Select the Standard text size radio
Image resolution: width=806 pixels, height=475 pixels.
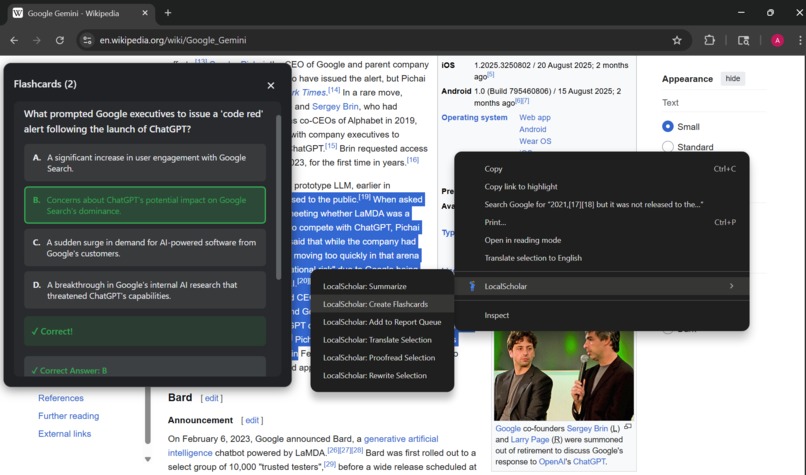pyautogui.click(x=668, y=147)
